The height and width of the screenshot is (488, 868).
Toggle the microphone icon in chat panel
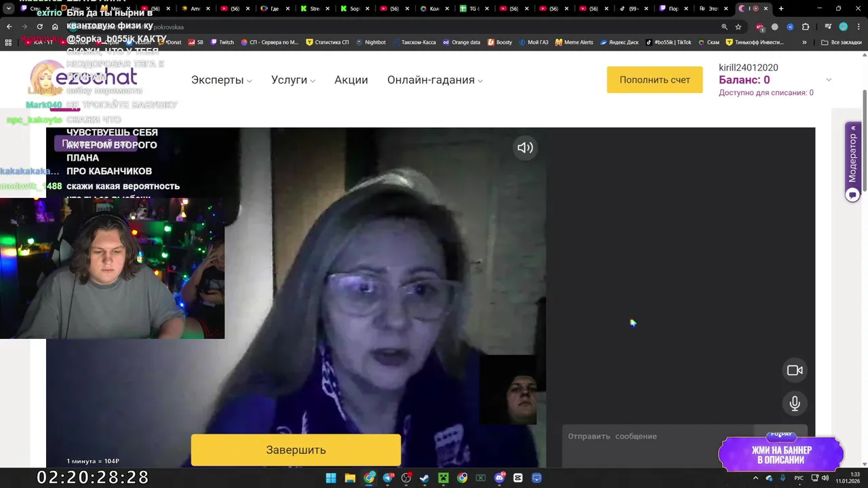pos(795,403)
